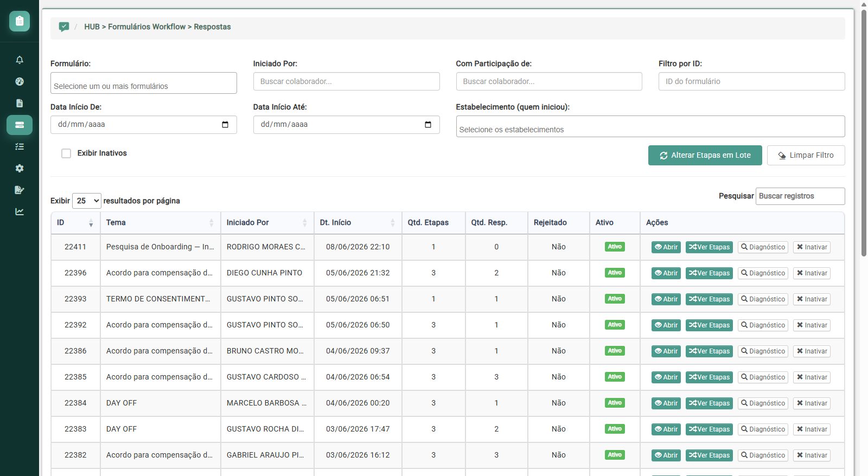Click ID cell 22383
Image resolution: width=868 pixels, height=476 pixels.
(75, 429)
